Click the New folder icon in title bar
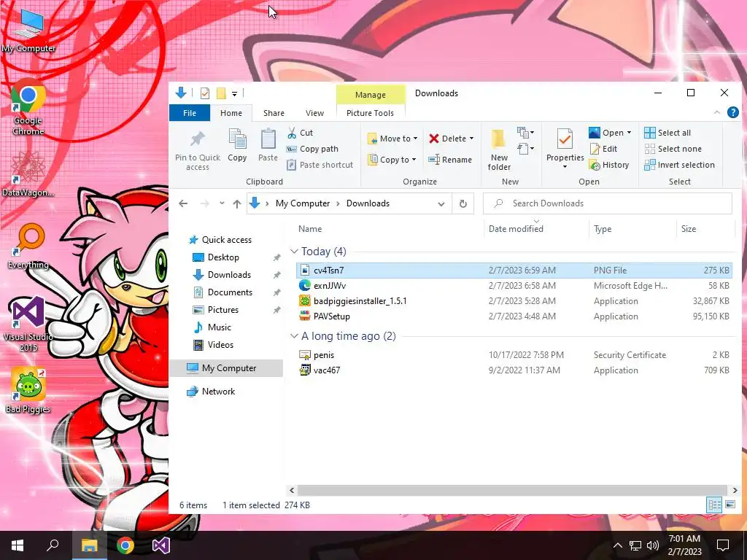The height and width of the screenshot is (560, 747). (x=221, y=93)
